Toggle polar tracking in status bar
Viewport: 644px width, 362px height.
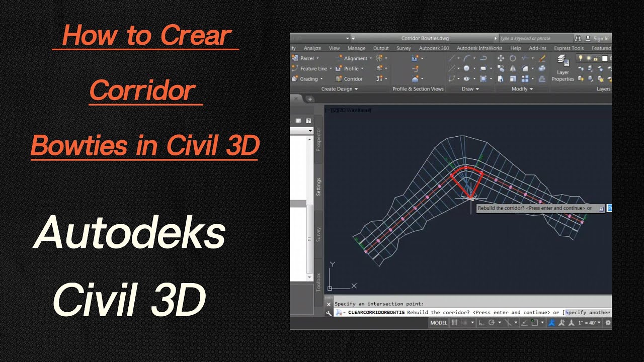492,323
